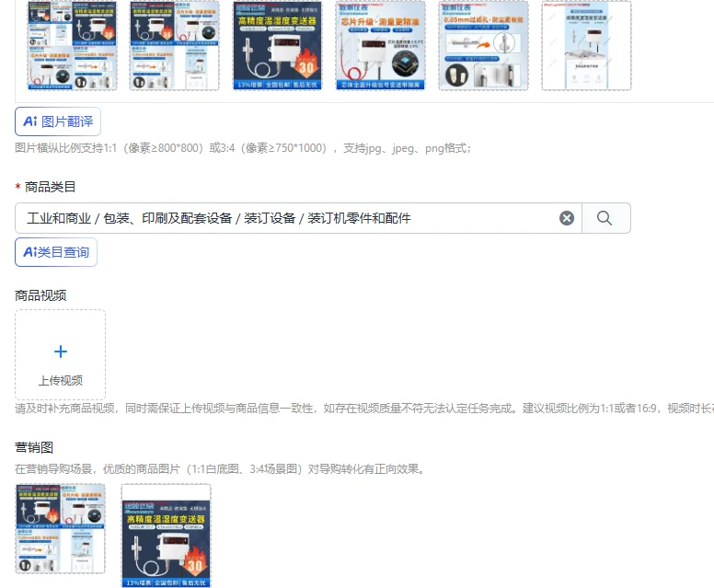714x588 pixels.
Task: Clear the selected product category
Action: click(567, 218)
